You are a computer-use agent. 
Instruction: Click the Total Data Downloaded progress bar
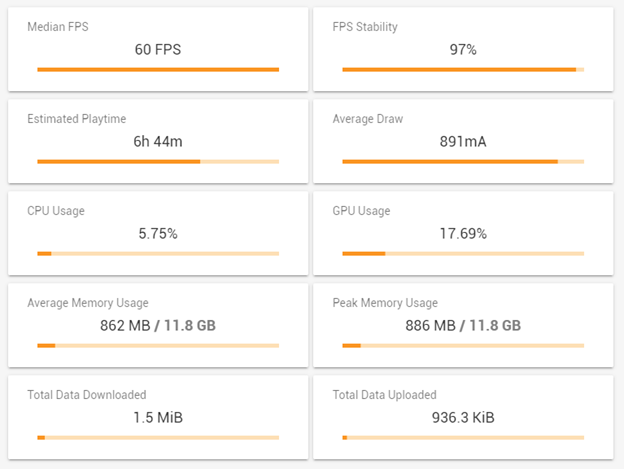pyautogui.click(x=158, y=437)
